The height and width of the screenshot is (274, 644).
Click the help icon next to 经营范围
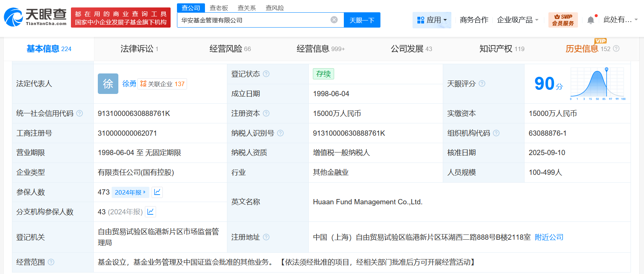(x=51, y=262)
